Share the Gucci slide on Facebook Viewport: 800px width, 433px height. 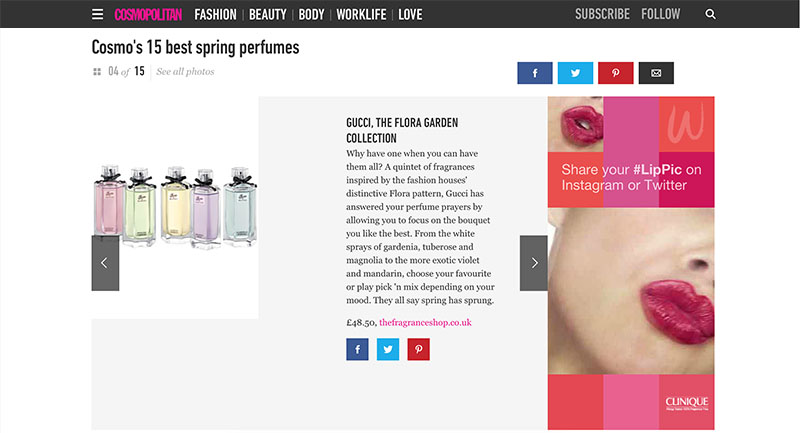[x=357, y=349]
